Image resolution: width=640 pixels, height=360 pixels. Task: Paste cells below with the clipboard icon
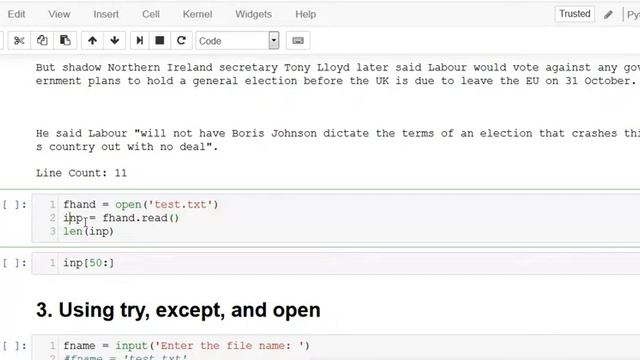(x=65, y=40)
